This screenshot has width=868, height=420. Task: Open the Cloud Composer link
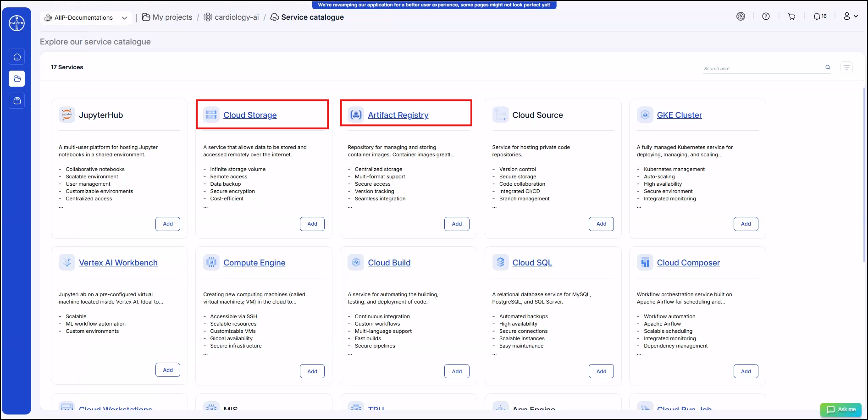[688, 263]
